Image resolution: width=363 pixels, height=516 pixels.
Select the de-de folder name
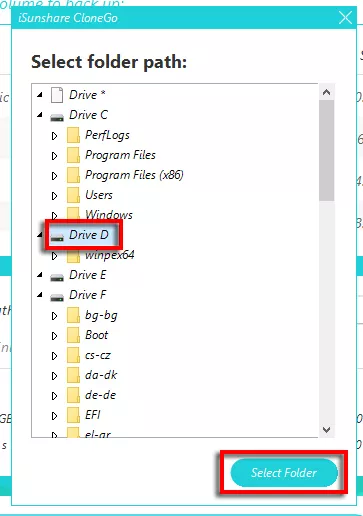click(x=101, y=395)
